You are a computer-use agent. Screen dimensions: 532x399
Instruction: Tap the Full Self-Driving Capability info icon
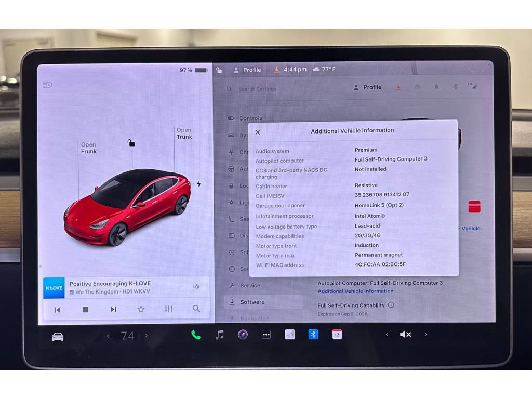391,305
